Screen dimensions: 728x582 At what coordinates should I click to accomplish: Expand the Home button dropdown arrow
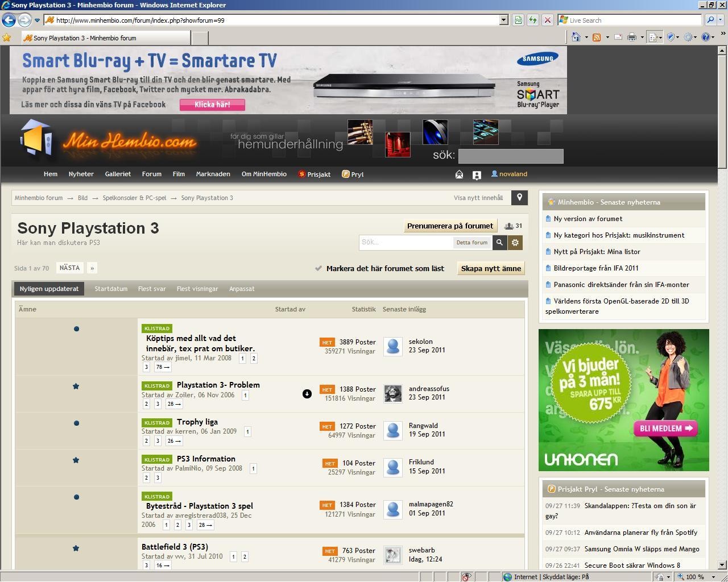586,38
